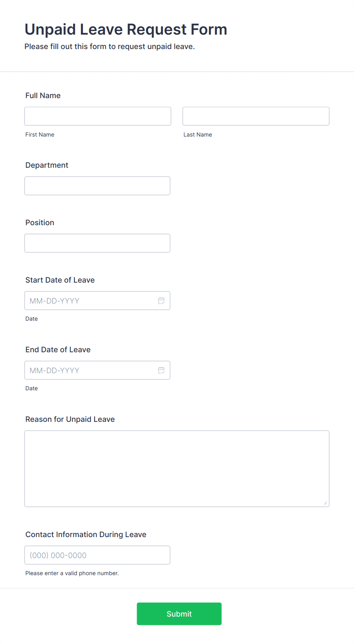Click the End Date of Leave label
This screenshot has width=354, height=644.
pyautogui.click(x=58, y=350)
